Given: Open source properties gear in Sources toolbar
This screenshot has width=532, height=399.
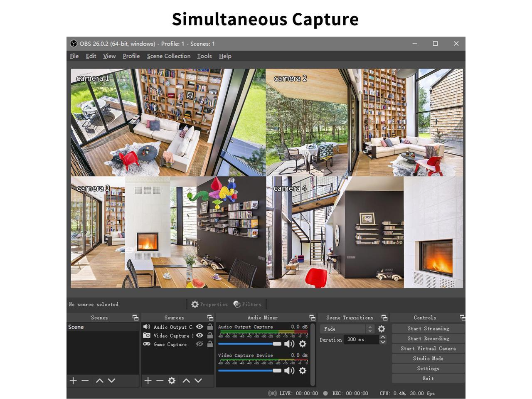Looking at the screenshot, I should 172,381.
